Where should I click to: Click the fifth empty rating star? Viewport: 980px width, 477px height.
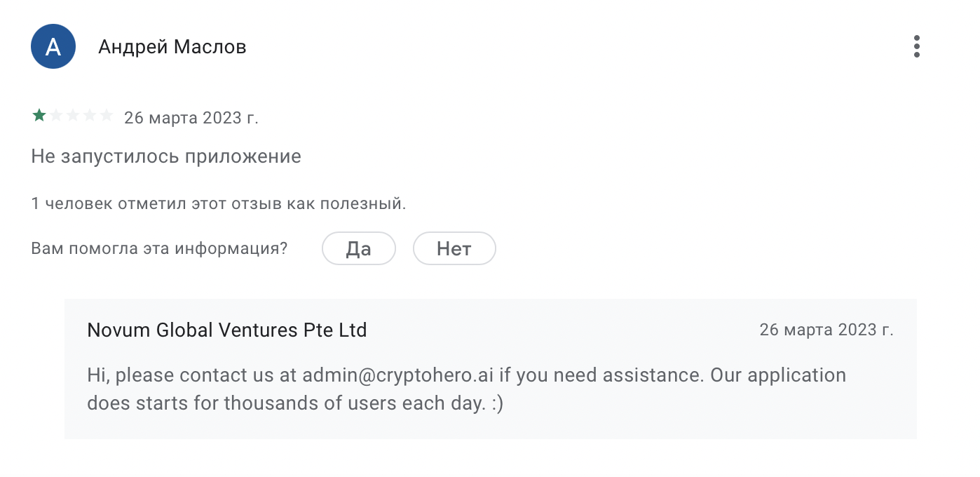107,116
